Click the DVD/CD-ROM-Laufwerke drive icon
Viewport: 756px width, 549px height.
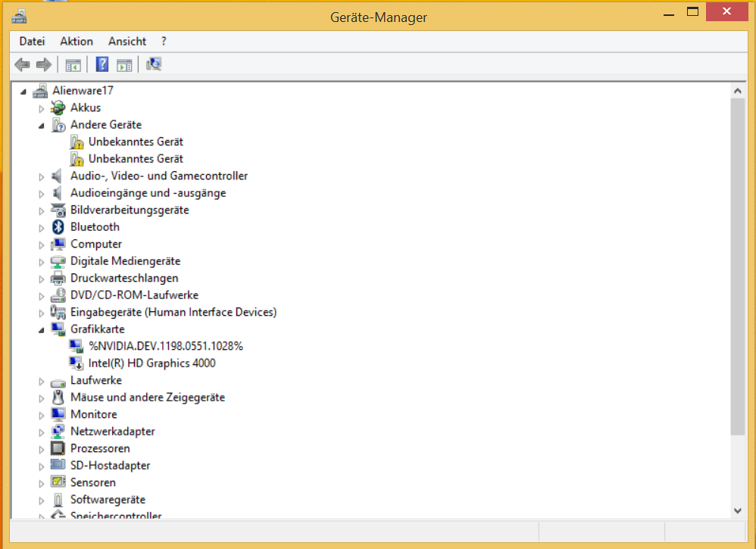click(x=58, y=295)
